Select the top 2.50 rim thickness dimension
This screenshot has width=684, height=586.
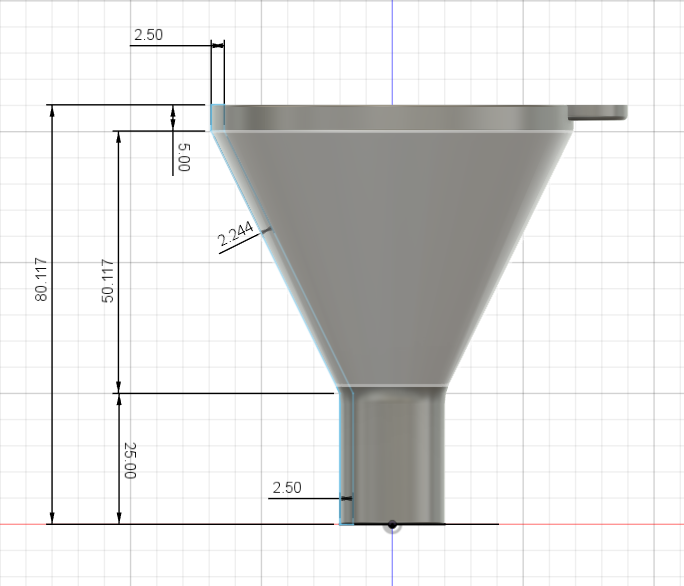pyautogui.click(x=148, y=35)
